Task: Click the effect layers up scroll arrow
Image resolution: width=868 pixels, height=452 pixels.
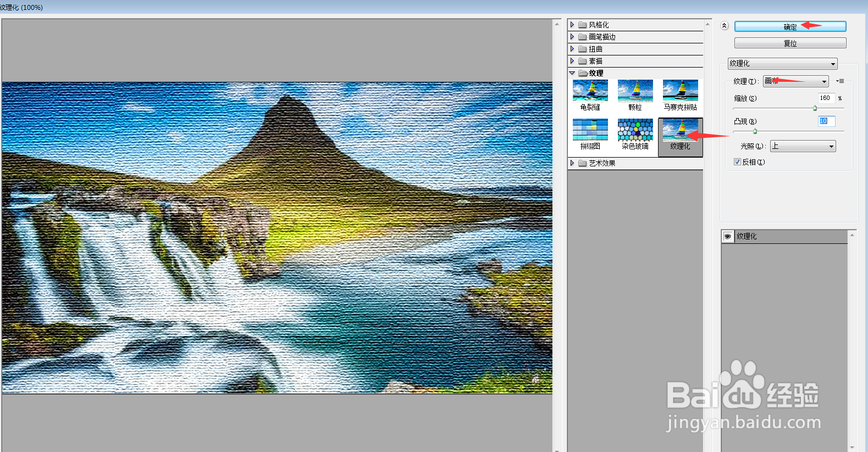Action: click(852, 235)
